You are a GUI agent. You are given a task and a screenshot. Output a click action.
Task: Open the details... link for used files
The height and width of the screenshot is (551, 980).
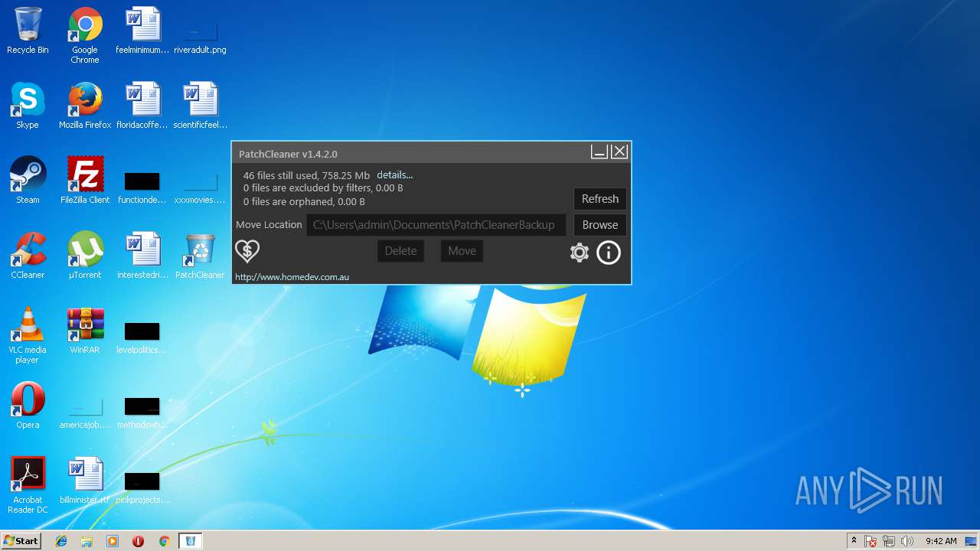pos(394,175)
